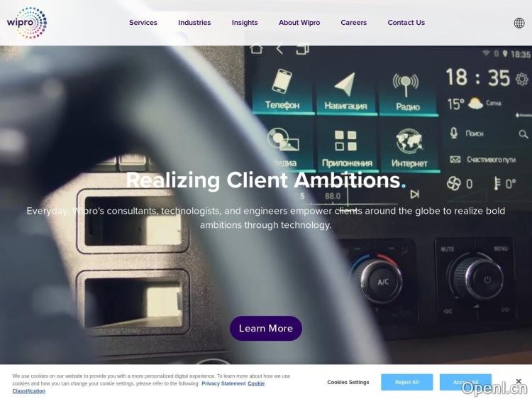The image size is (532, 399).
Task: Go to the Careers page
Action: [x=353, y=23]
